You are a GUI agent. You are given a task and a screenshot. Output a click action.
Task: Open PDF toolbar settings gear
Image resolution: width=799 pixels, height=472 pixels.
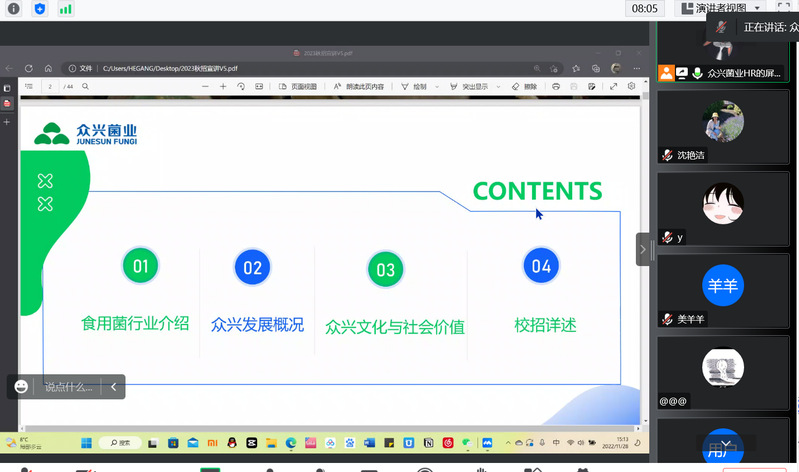point(631,86)
